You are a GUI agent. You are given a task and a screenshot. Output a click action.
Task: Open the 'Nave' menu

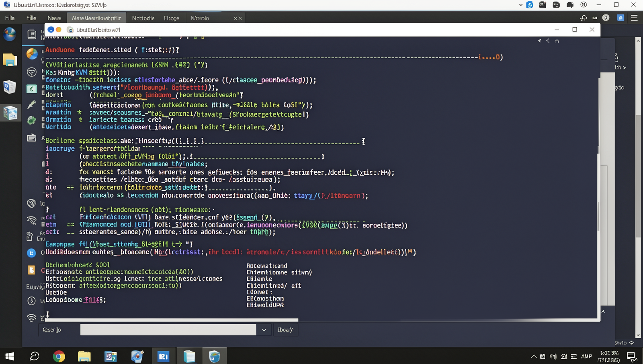(54, 18)
